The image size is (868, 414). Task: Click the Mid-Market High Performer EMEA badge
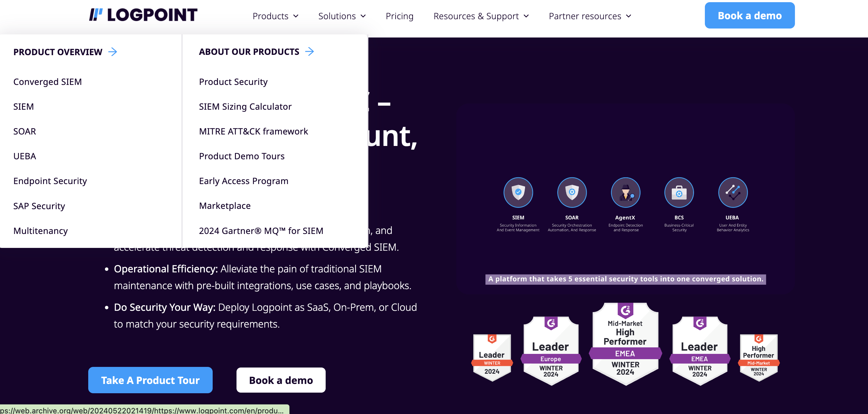pyautogui.click(x=625, y=344)
